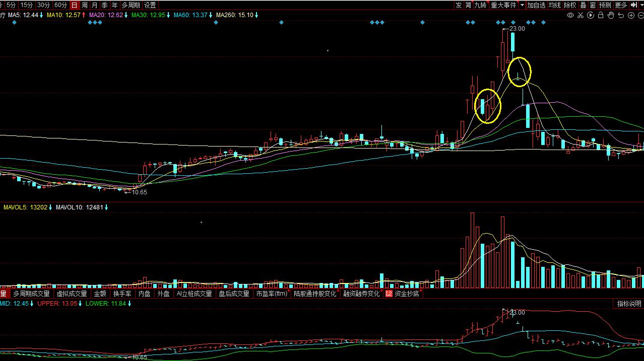Screen dimensions: 644x361
Task: Toggle the eye visibility icon
Action: (x=570, y=15)
